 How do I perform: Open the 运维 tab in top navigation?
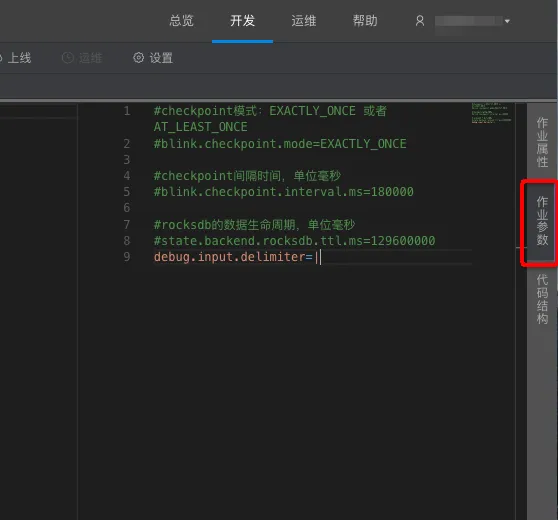304,21
